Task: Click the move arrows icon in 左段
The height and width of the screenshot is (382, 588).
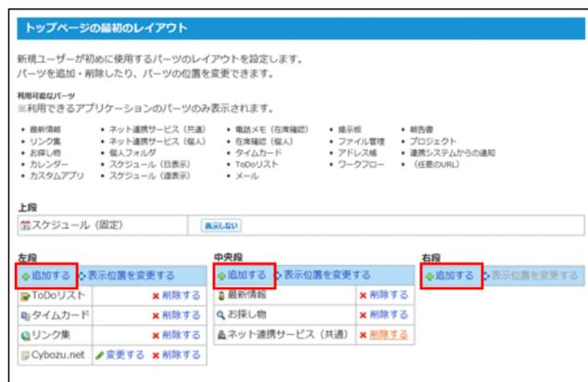Action: pos(82,276)
